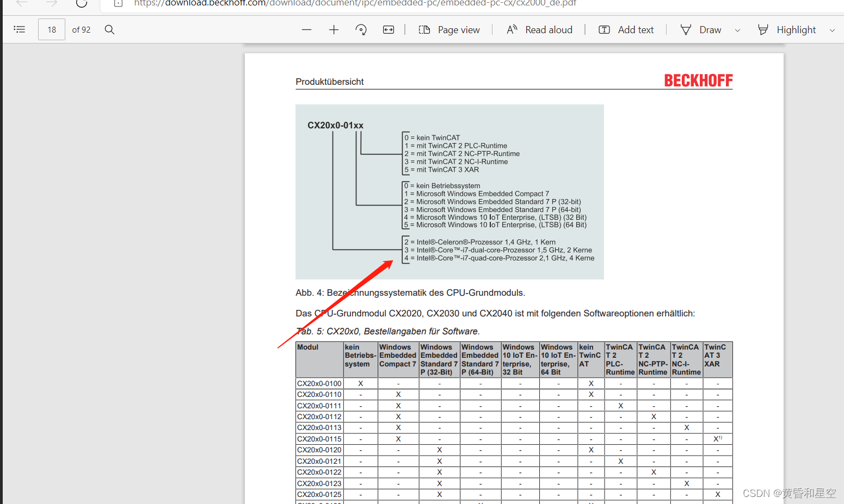The image size is (844, 504).
Task: Fit the page to width
Action: coord(389,29)
